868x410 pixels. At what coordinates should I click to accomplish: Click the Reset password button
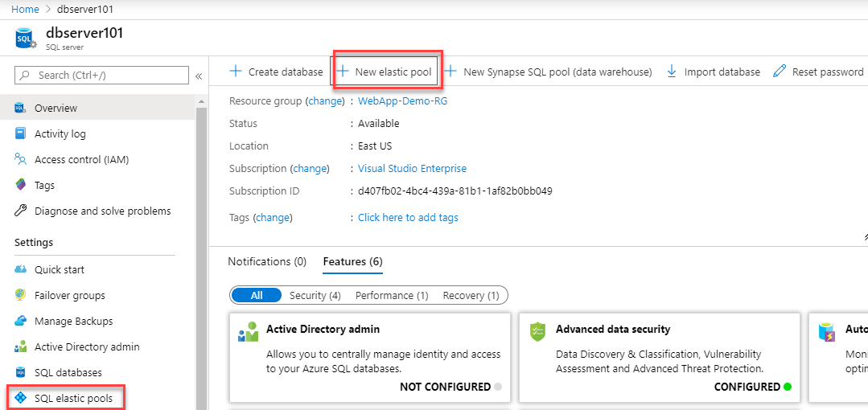pyautogui.click(x=818, y=72)
